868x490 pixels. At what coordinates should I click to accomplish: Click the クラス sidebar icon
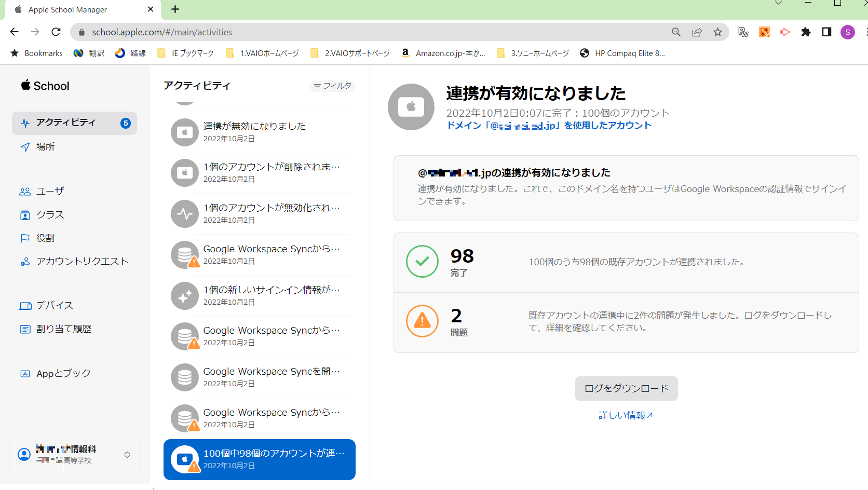(x=25, y=215)
